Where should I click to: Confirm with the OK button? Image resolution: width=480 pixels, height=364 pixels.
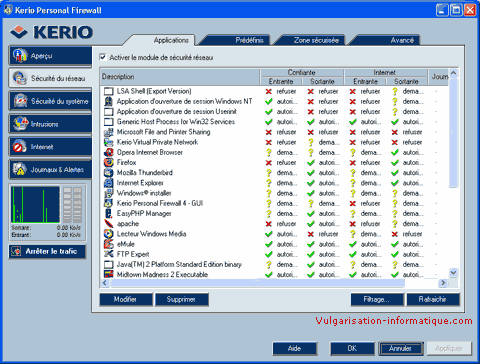pos(352,348)
